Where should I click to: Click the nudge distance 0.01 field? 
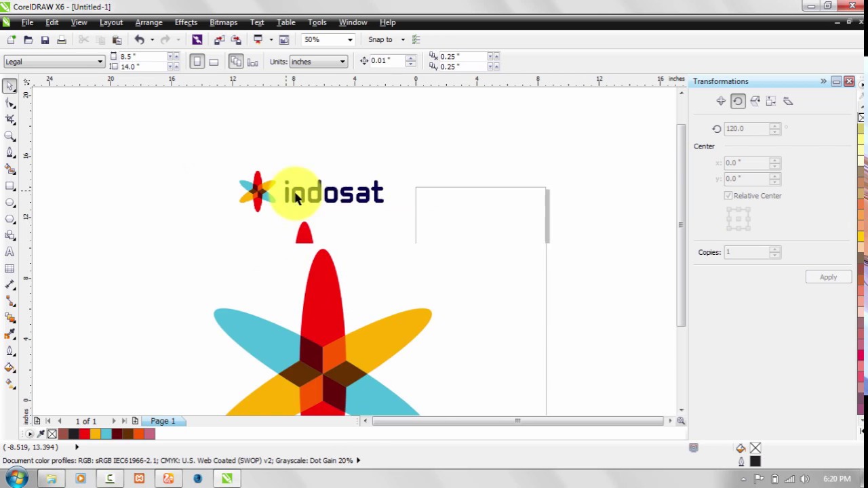(x=387, y=61)
